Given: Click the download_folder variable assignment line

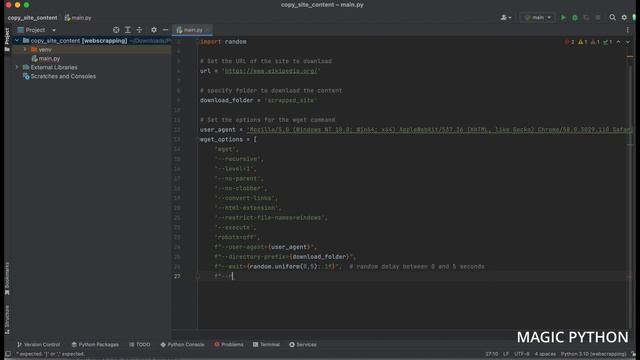Looking at the screenshot, I should point(258,100).
